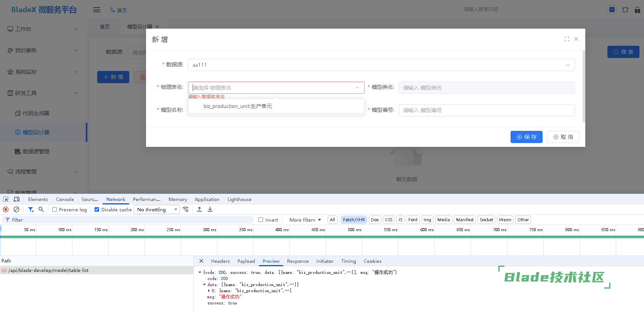Toggle the device toolbar icon

pyautogui.click(x=16, y=199)
